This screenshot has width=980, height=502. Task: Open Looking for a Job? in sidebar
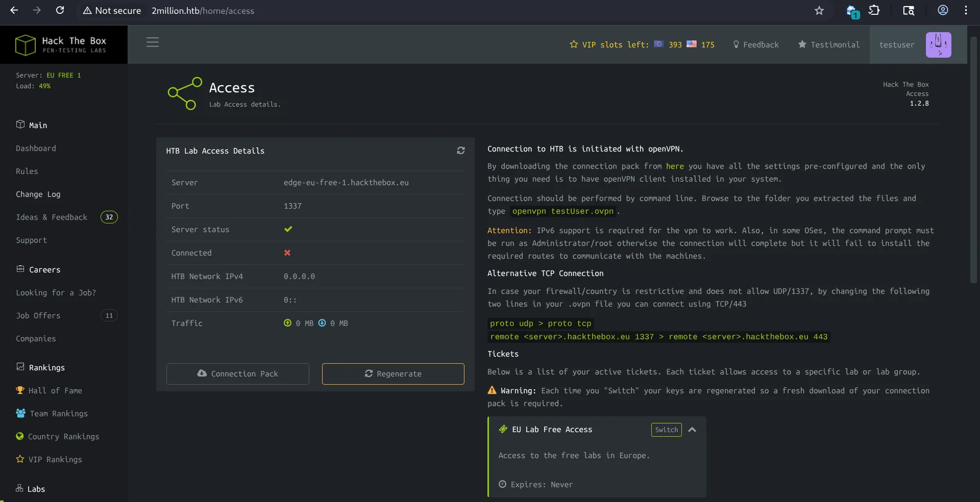[x=56, y=292]
